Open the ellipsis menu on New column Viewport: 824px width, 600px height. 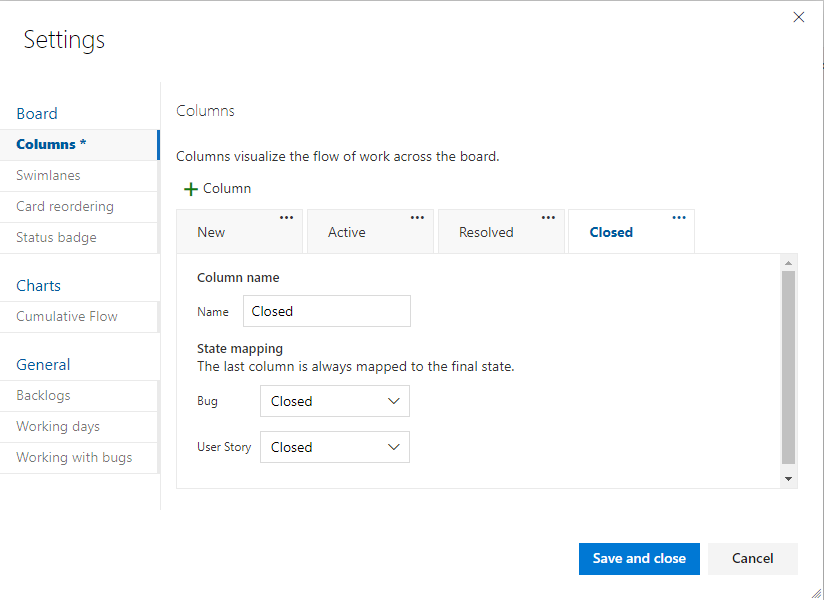[x=286, y=218]
